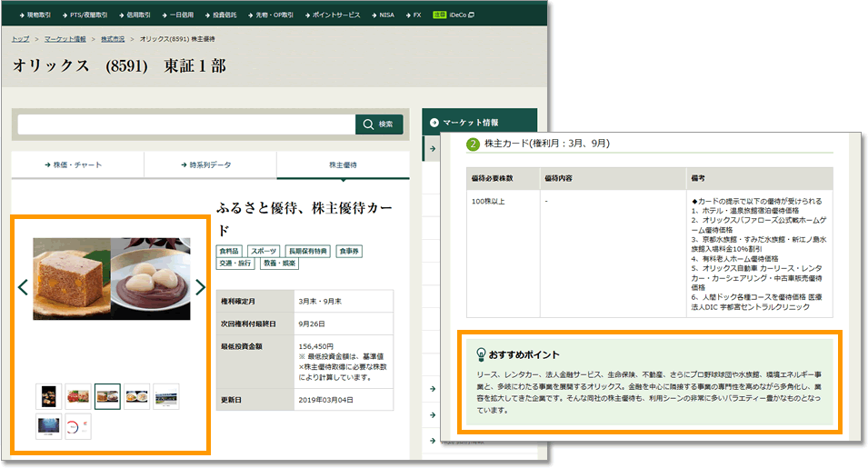Click the external-window icon beside iDeCo
868x468 pixels.
471,15
